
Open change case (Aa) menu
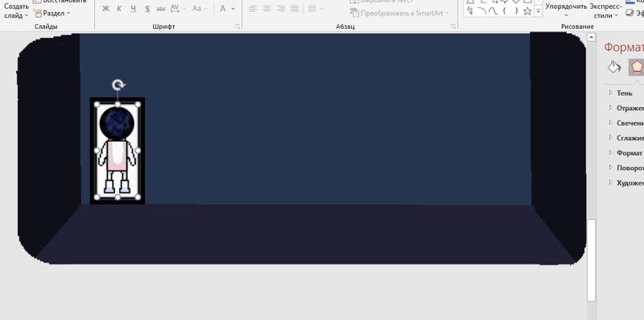(x=199, y=9)
